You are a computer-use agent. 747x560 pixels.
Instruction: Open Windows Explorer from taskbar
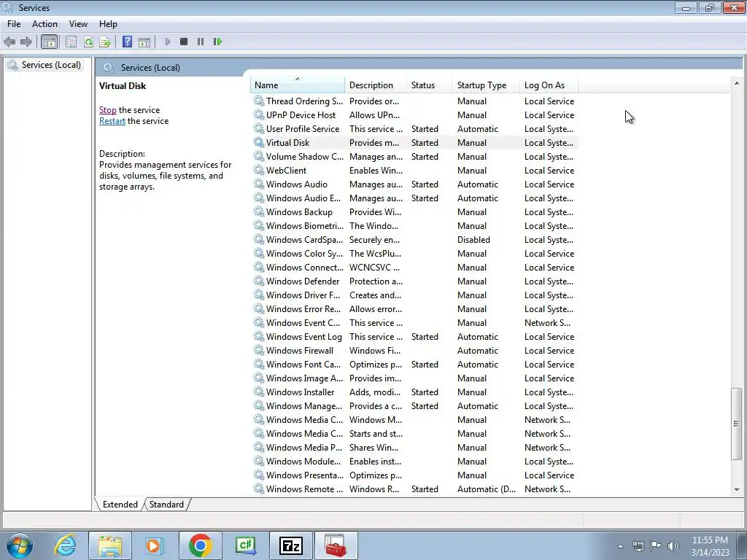click(110, 545)
